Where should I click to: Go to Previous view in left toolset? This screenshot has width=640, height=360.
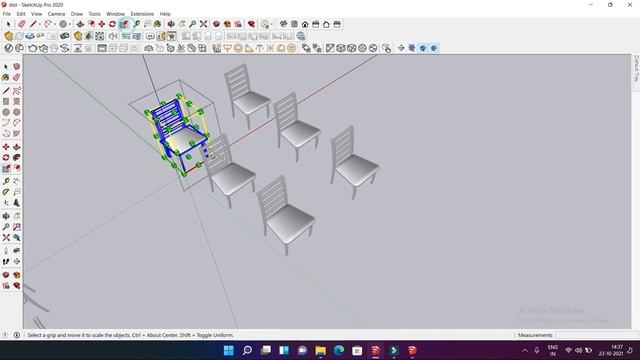tap(16, 238)
